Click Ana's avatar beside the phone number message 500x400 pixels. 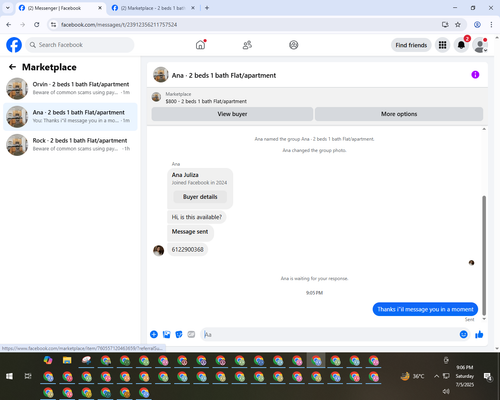tap(158, 250)
